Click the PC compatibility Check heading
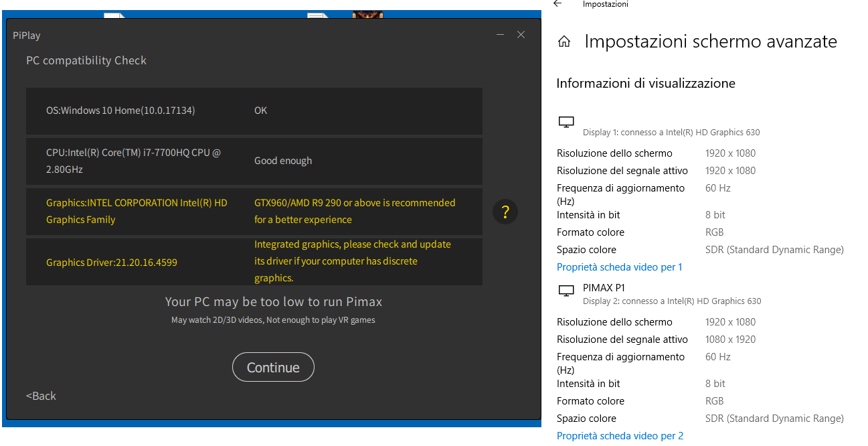 pos(86,60)
